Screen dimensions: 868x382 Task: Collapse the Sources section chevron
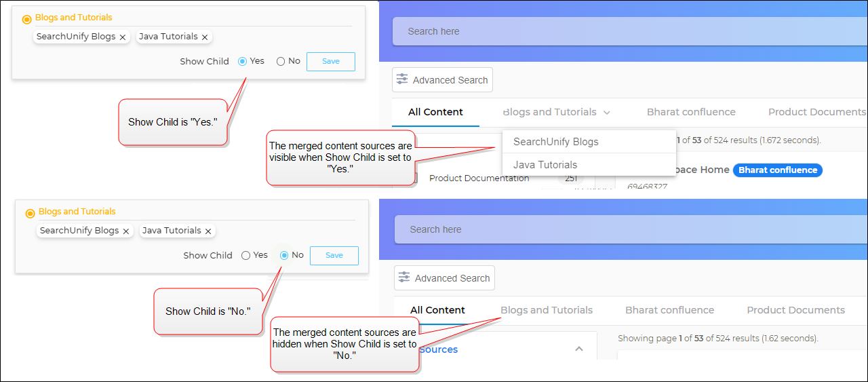579,349
